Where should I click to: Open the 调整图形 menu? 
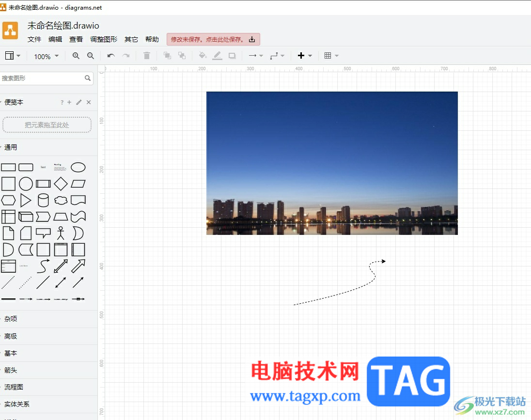click(104, 39)
